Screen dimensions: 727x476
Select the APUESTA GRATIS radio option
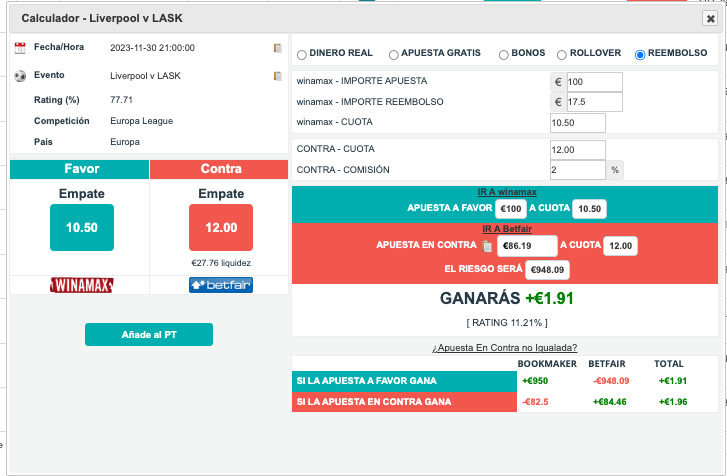tap(394, 55)
